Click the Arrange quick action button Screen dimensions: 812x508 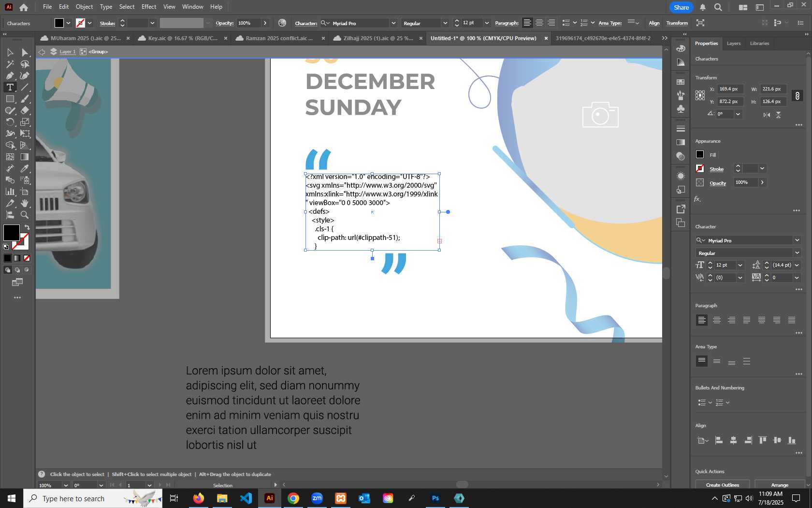pyautogui.click(x=780, y=485)
